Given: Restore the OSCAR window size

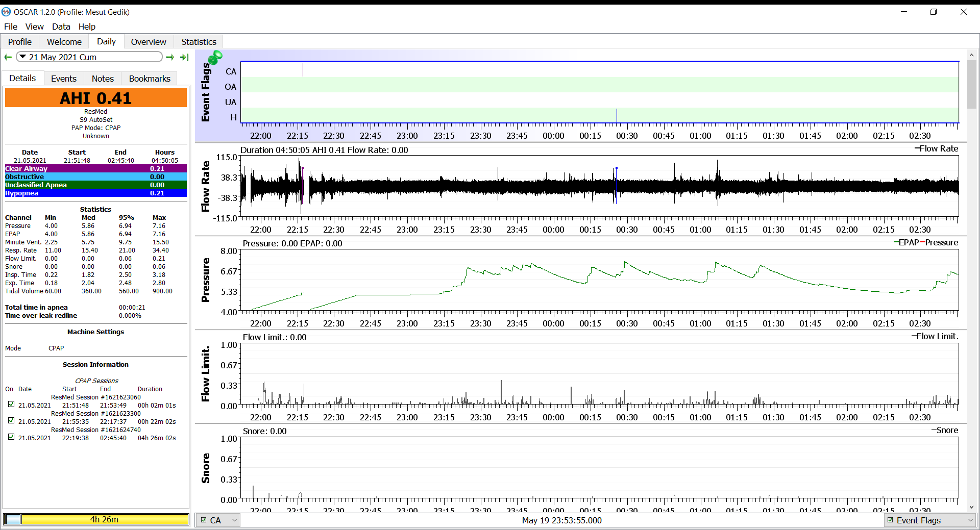Looking at the screenshot, I should (x=934, y=12).
